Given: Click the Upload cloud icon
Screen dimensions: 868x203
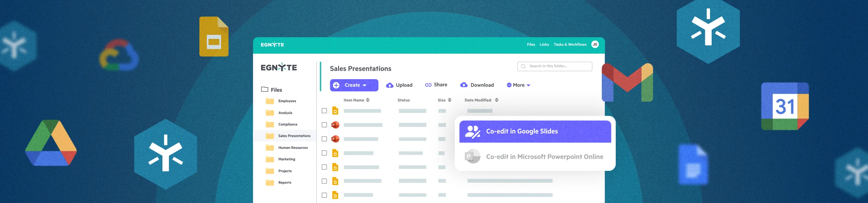Looking at the screenshot, I should [x=390, y=85].
